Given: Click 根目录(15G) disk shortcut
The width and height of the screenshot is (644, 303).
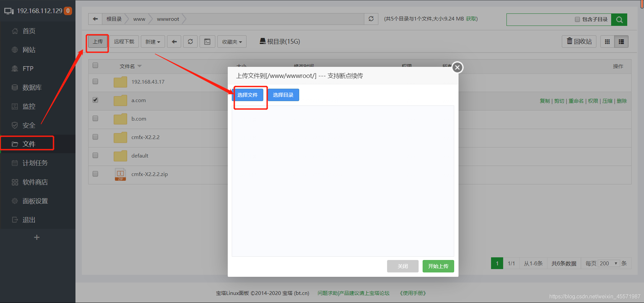Looking at the screenshot, I should click(x=280, y=41).
